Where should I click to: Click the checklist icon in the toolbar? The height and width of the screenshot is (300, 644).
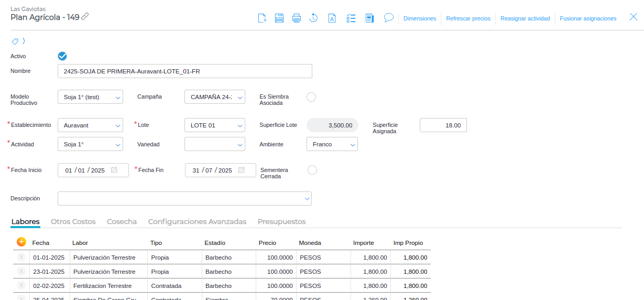pyautogui.click(x=351, y=18)
